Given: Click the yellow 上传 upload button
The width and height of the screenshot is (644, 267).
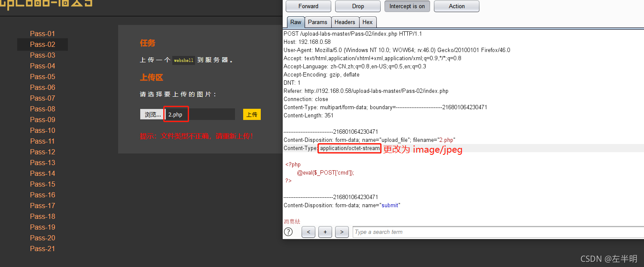Looking at the screenshot, I should click(x=252, y=114).
